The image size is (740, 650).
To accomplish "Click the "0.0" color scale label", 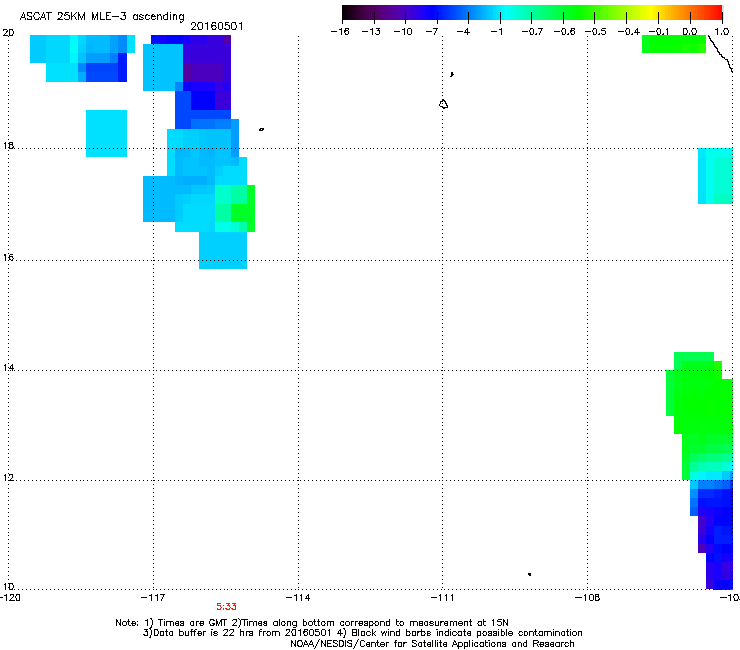I will tap(690, 32).
